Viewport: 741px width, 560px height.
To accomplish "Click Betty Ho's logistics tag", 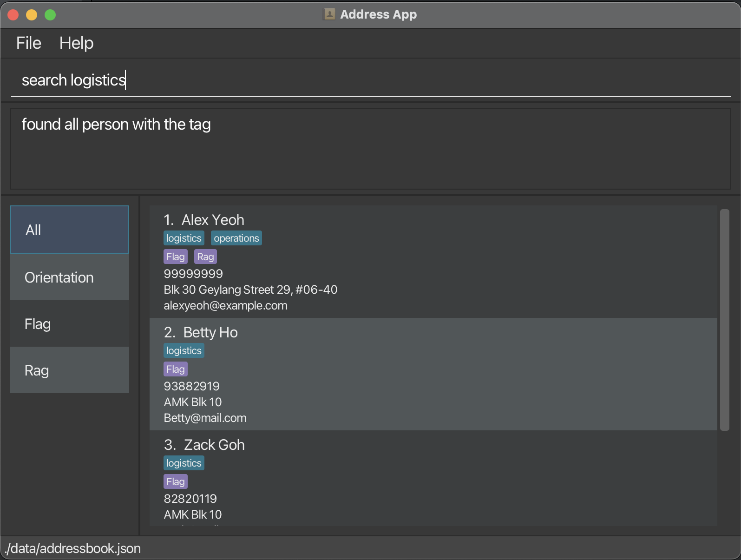I will (184, 351).
